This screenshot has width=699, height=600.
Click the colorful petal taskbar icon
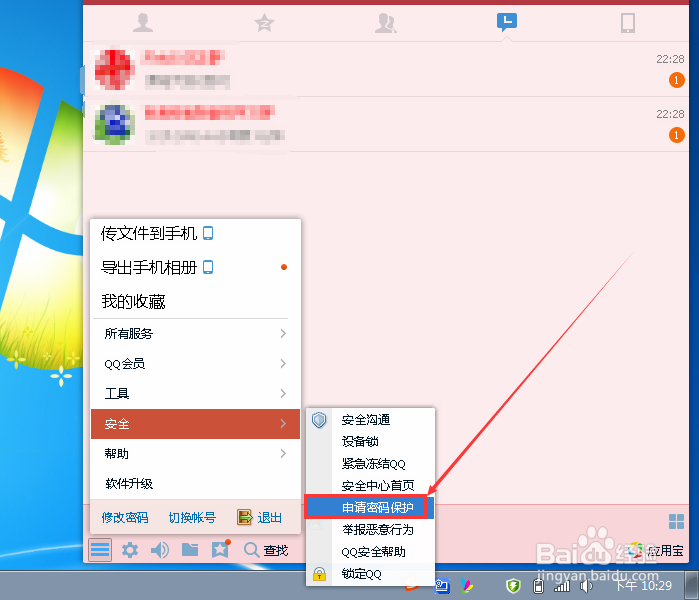pyautogui.click(x=466, y=585)
